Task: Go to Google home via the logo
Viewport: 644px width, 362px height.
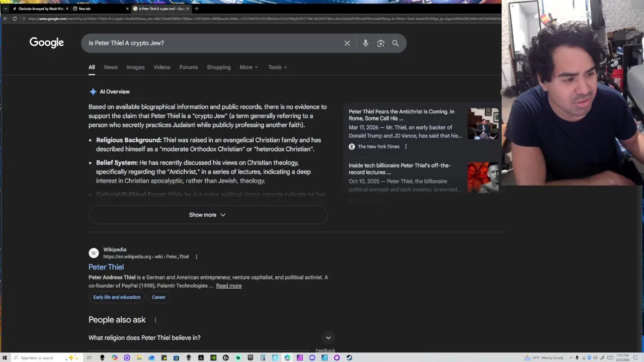Action: pos(47,43)
